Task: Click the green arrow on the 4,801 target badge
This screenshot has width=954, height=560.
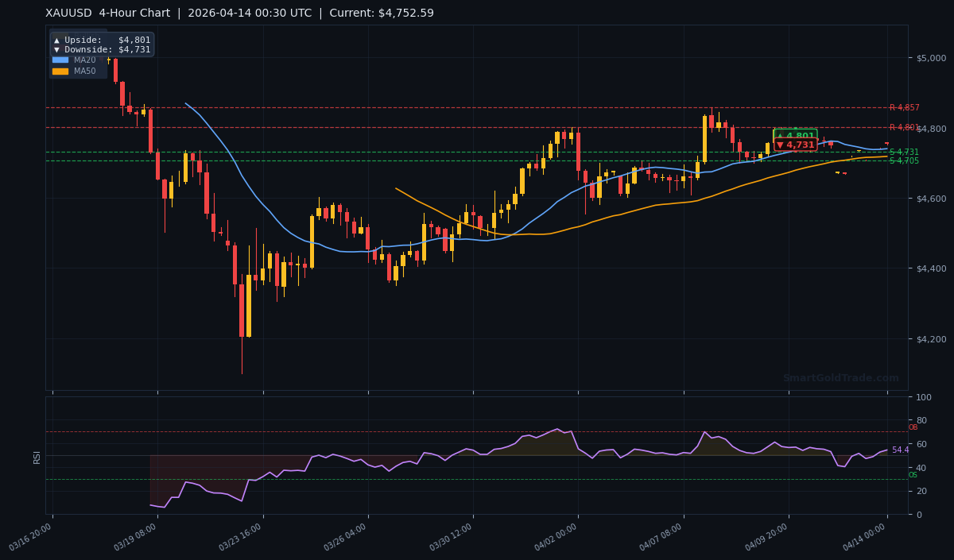Action: pos(781,135)
